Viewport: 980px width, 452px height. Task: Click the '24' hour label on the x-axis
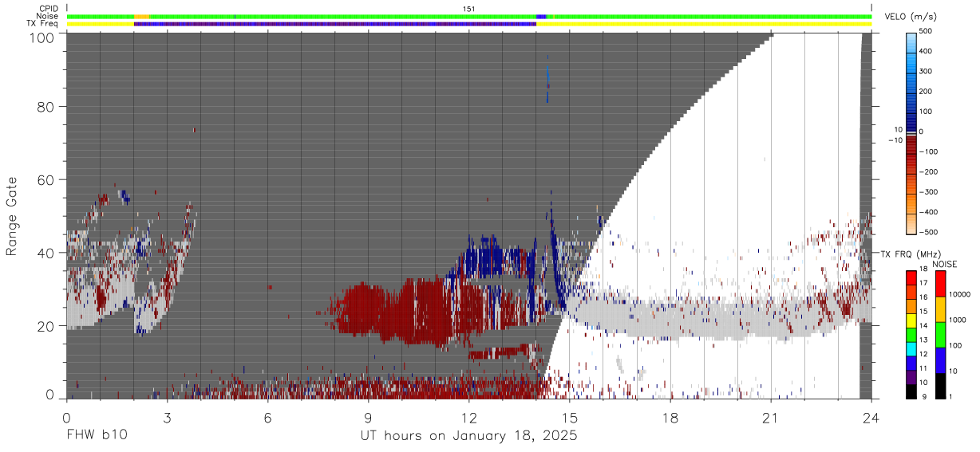[871, 417]
